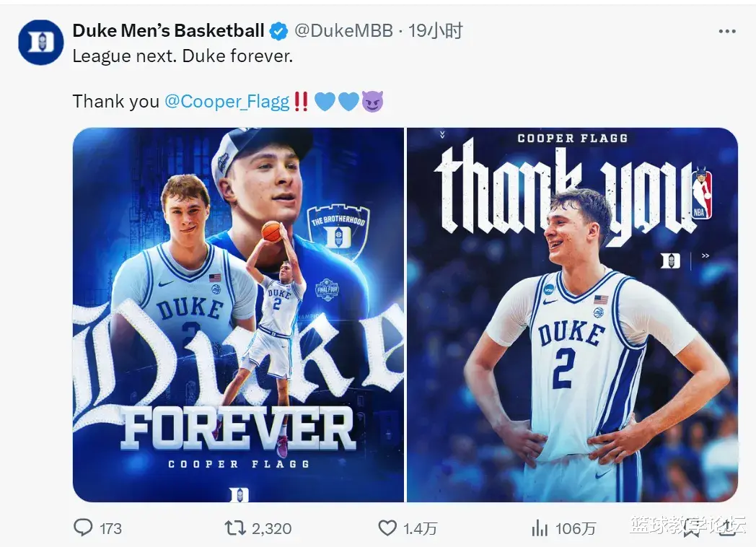Click the blue verified badge
Viewport: 756px width, 547px height.
pos(278,31)
